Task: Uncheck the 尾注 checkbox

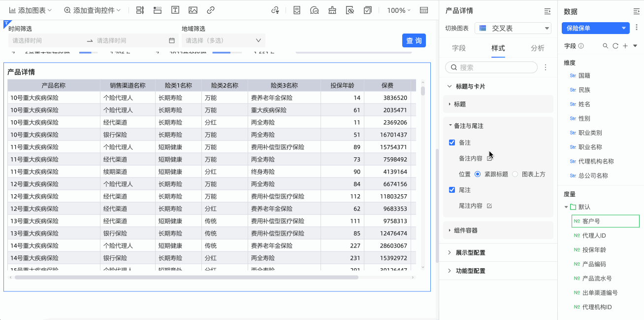Action: point(452,190)
